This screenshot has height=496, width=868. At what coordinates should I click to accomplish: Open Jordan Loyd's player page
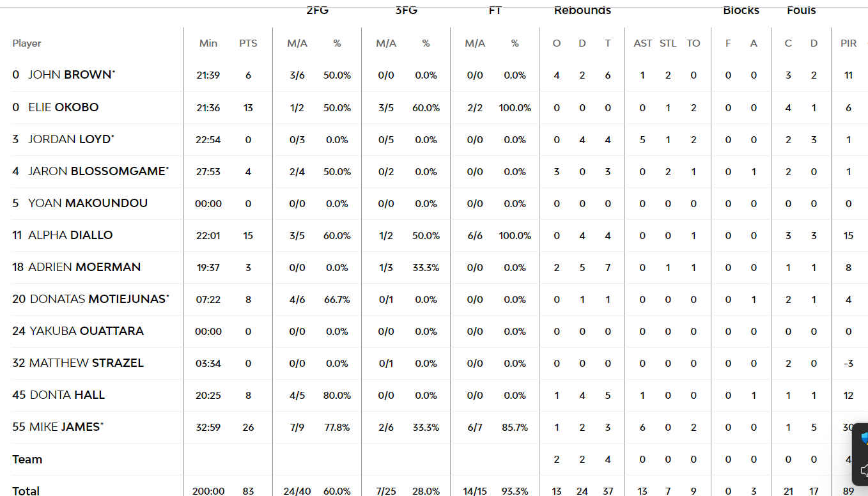pos(70,139)
